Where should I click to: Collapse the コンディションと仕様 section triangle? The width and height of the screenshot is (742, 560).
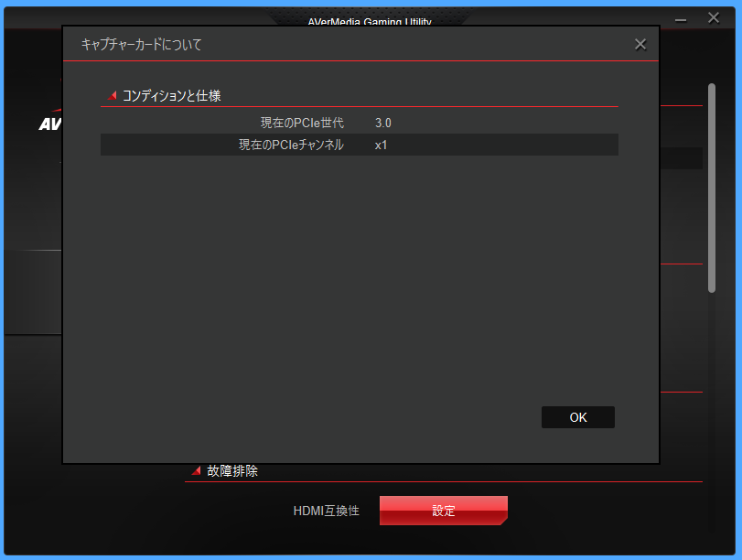113,96
